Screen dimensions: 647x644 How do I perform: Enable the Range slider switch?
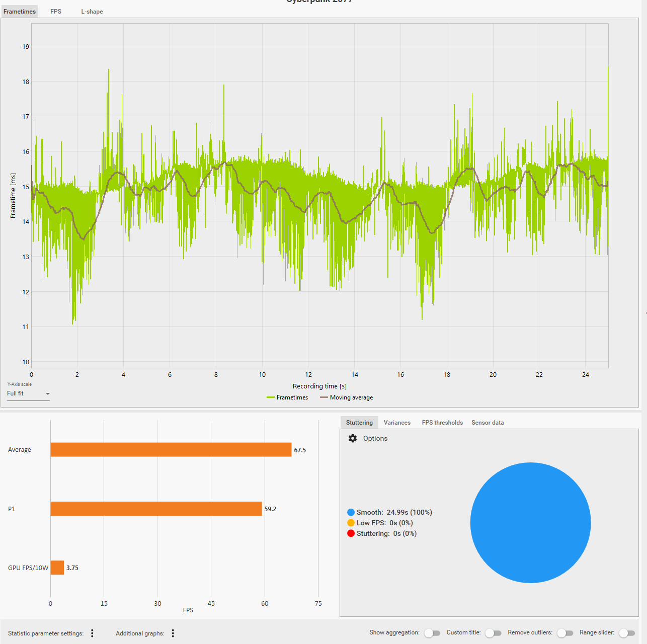(627, 633)
